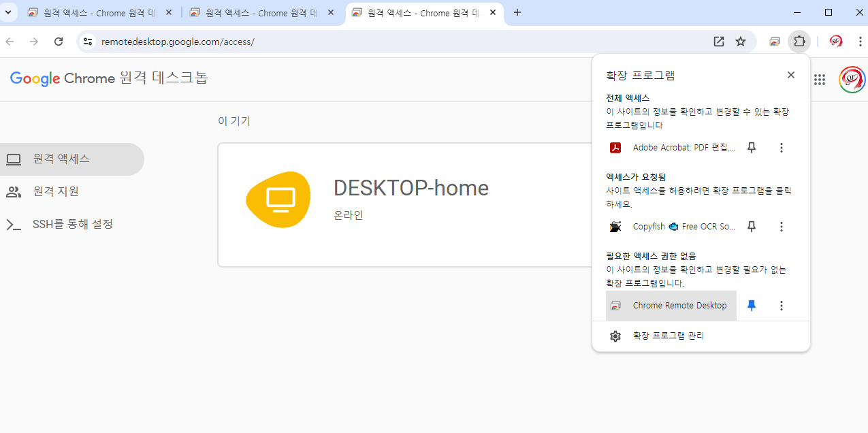Close the 확장 프로그램 popup
This screenshot has height=433, width=868.
791,75
